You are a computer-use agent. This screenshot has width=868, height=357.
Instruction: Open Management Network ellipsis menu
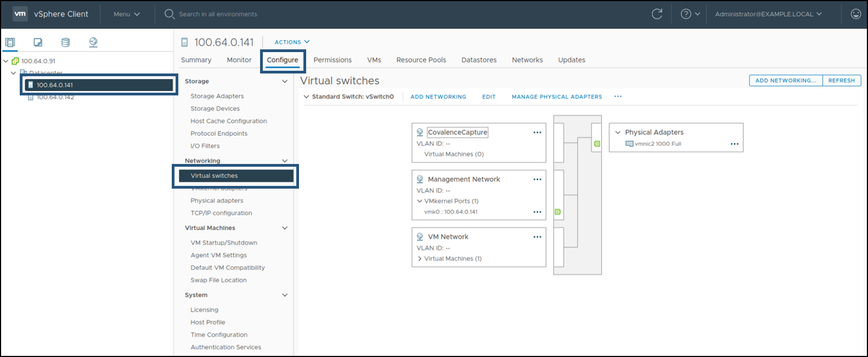[x=537, y=179]
